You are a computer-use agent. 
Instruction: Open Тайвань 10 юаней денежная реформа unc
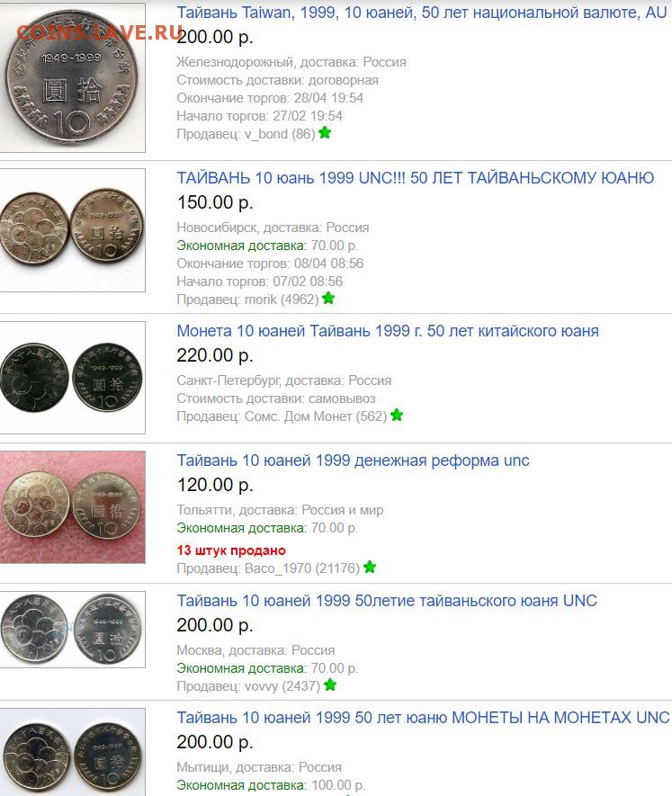[353, 461]
